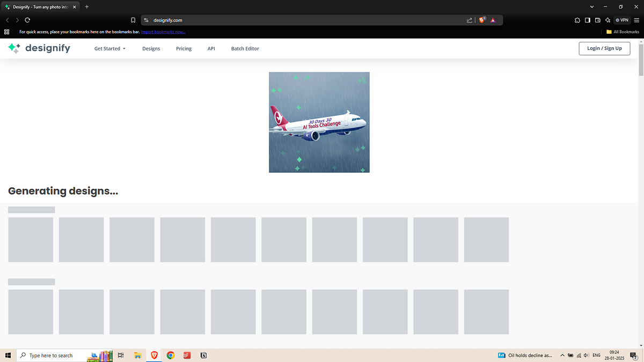644x362 pixels.
Task: Open the Brave Wallet icon
Action: point(597,20)
